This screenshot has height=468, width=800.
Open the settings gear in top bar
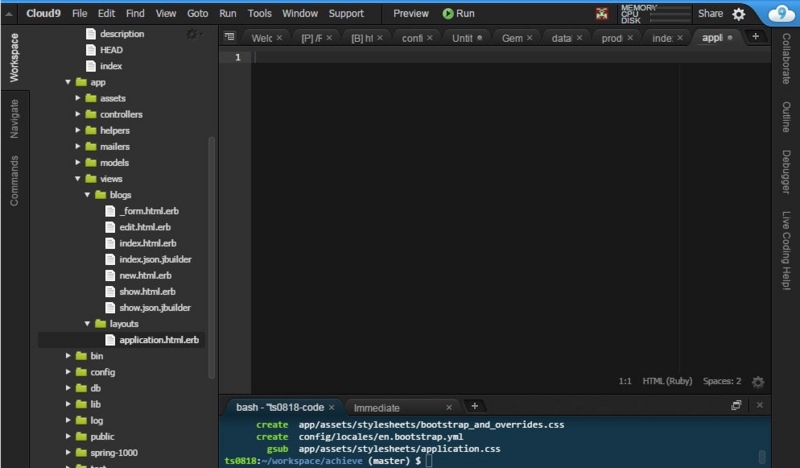[x=739, y=14]
